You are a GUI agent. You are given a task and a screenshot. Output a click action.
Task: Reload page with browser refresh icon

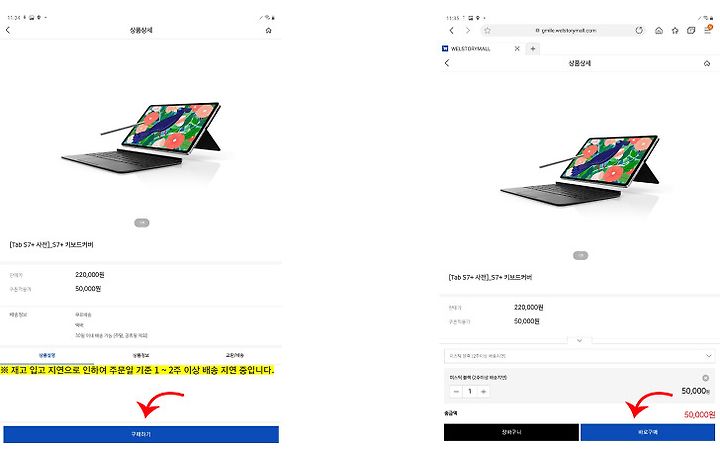639,30
